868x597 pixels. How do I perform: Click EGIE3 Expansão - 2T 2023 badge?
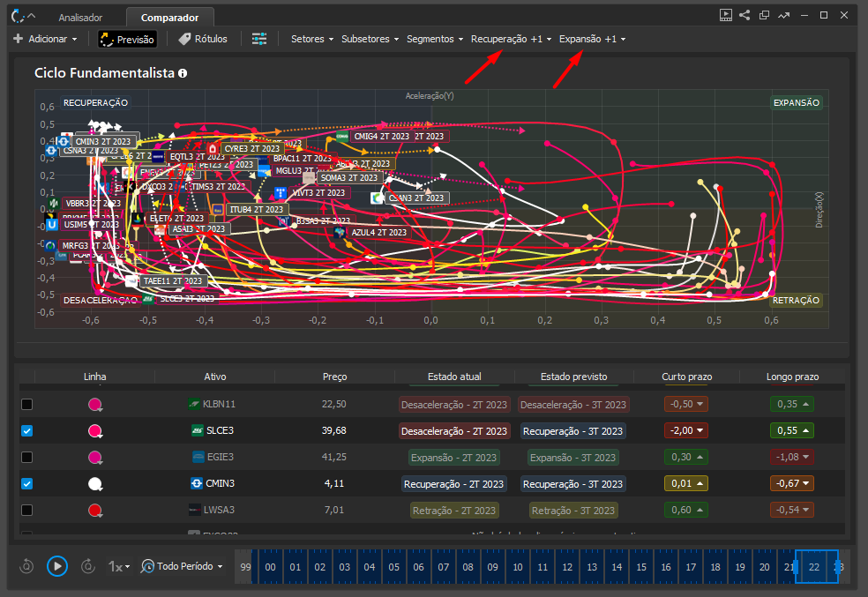[x=454, y=458]
